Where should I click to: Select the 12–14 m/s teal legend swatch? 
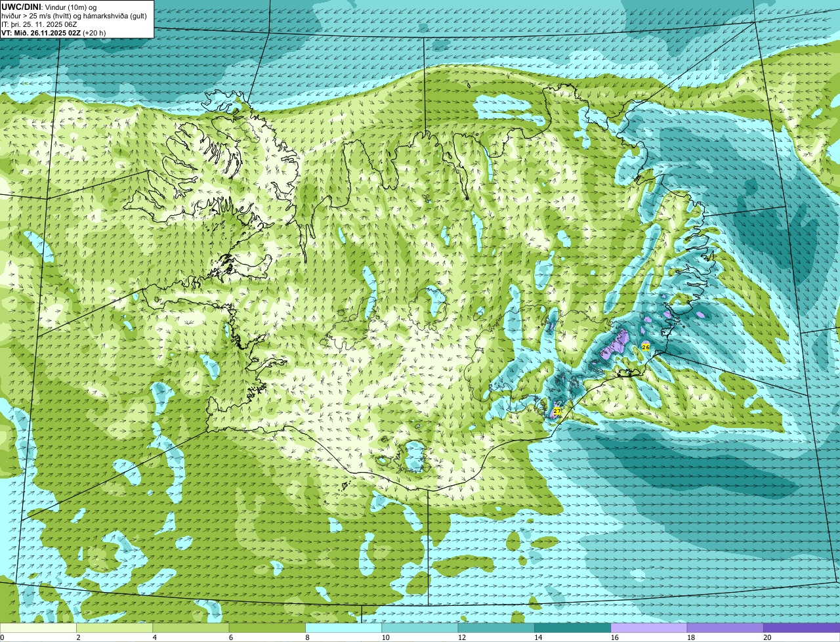496,628
